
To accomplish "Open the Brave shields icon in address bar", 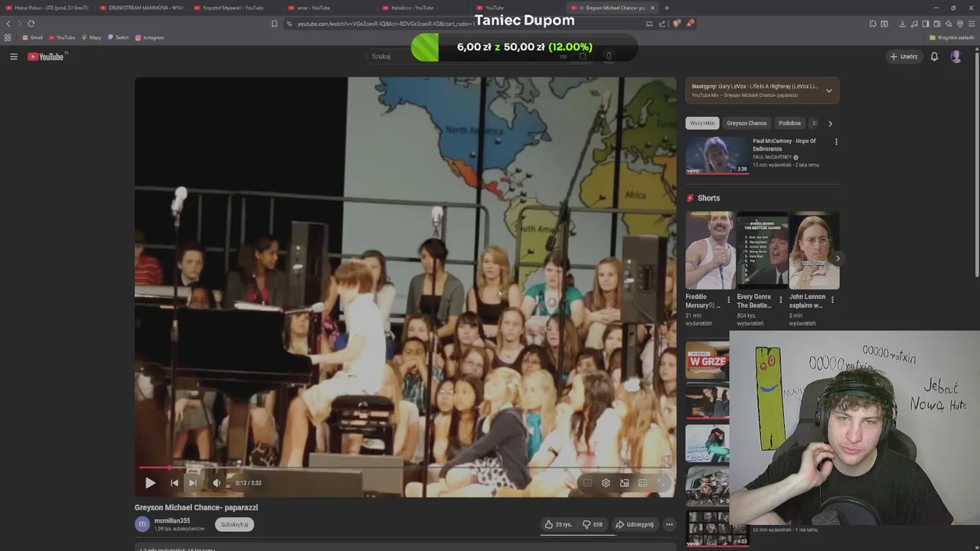I will pos(676,24).
